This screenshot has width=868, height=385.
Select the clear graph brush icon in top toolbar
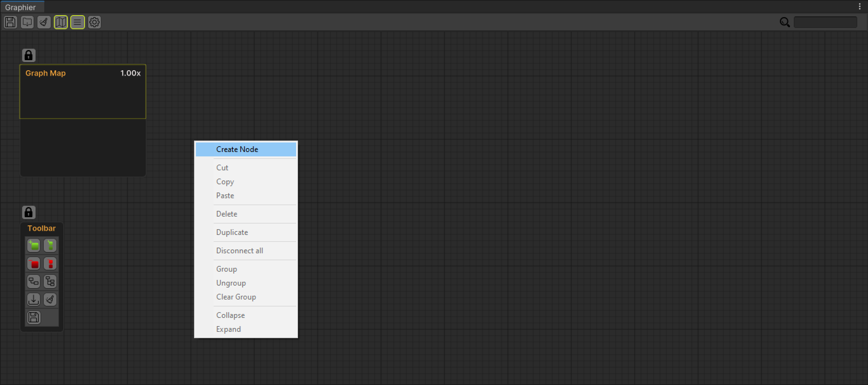44,22
